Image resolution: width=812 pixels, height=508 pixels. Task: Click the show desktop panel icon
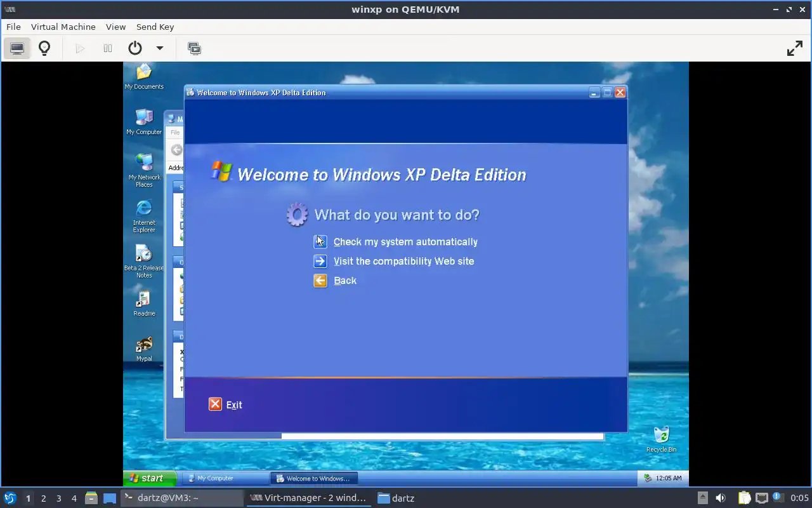110,498
